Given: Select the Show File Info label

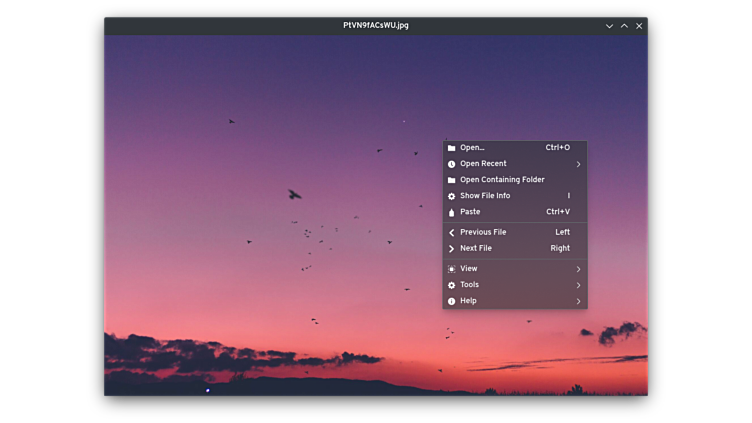Looking at the screenshot, I should tap(485, 196).
